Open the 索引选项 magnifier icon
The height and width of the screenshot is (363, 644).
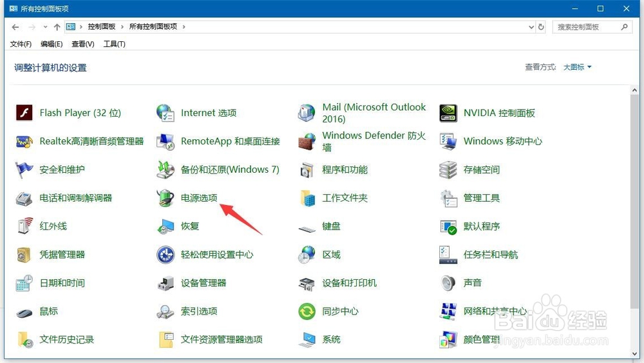click(166, 311)
